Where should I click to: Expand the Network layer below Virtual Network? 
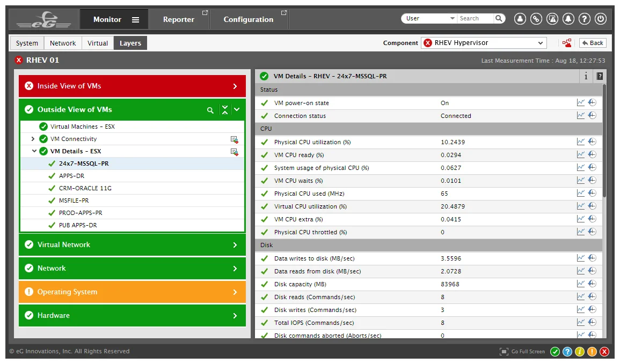[235, 269]
